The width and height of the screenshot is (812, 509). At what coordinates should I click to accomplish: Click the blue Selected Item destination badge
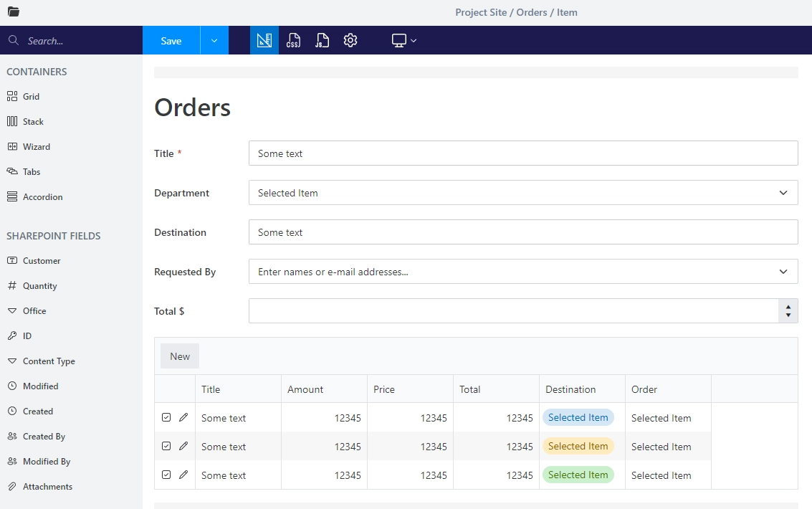click(578, 418)
